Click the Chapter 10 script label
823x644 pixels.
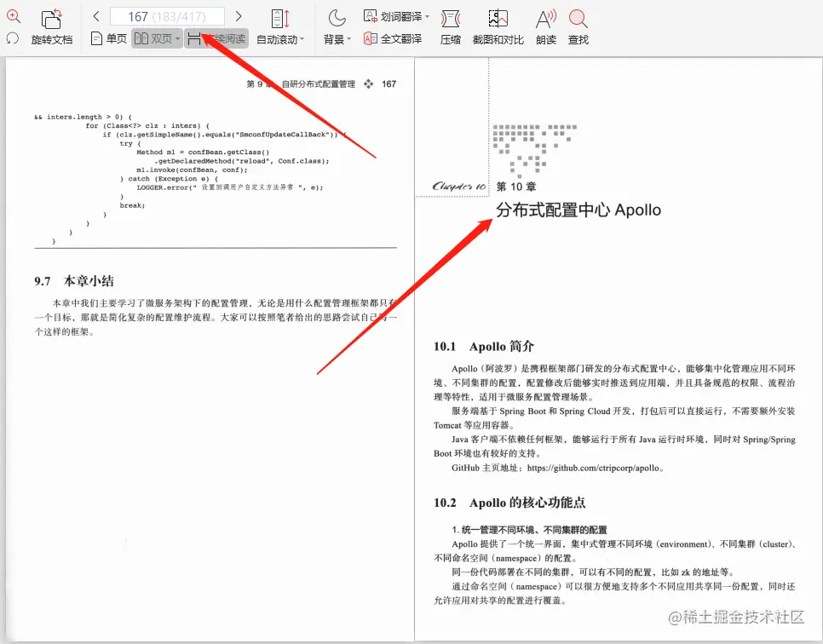pyautogui.click(x=459, y=187)
